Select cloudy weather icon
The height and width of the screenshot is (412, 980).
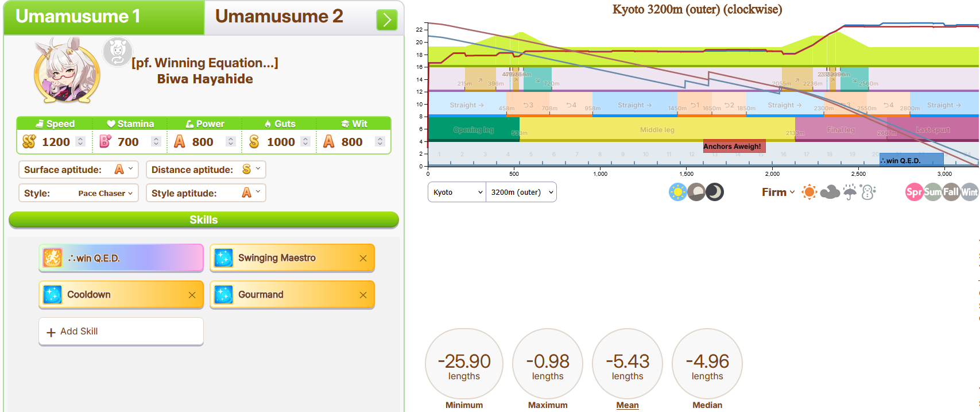click(830, 192)
